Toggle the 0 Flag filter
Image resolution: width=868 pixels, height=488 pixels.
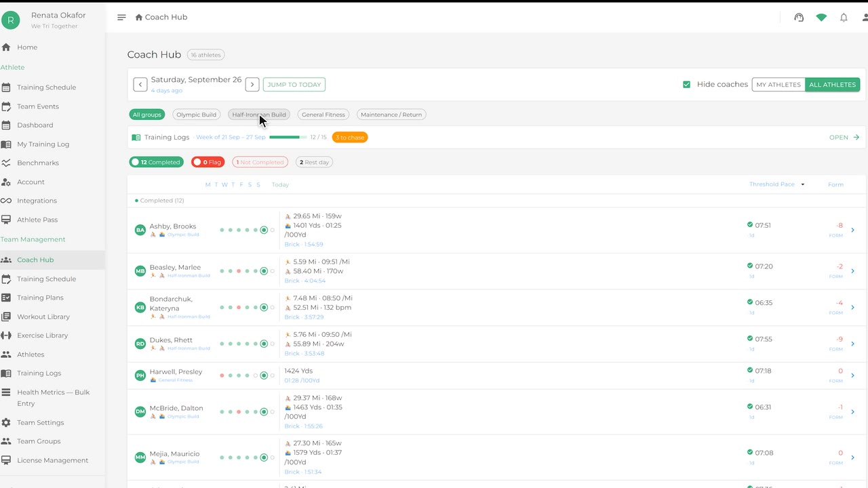(x=208, y=163)
